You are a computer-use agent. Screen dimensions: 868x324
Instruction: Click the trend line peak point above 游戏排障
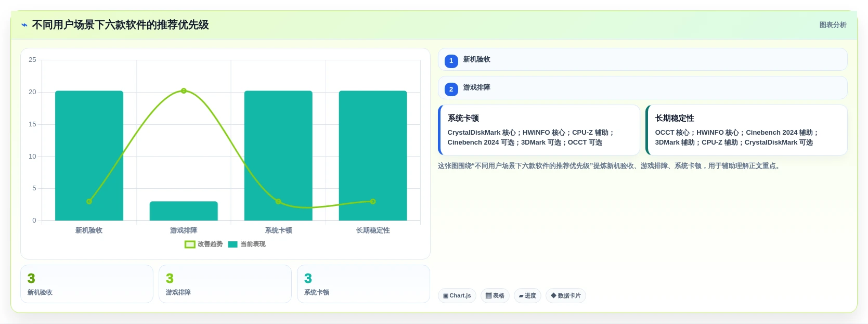point(184,91)
